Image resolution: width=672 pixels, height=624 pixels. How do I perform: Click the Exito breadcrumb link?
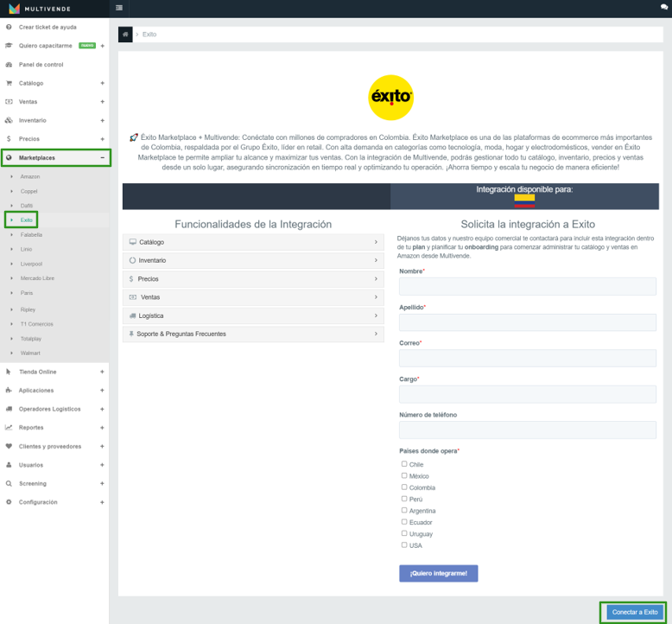[149, 35]
